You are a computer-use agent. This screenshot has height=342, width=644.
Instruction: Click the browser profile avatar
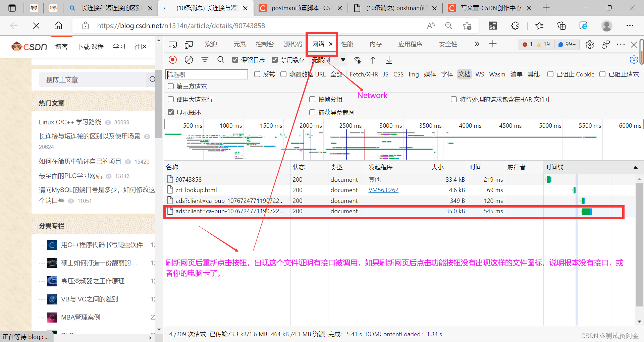[606, 25]
